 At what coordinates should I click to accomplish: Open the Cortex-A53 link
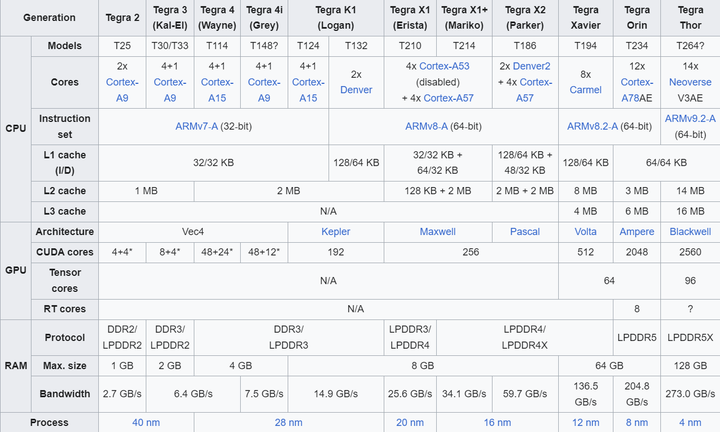coord(444,66)
